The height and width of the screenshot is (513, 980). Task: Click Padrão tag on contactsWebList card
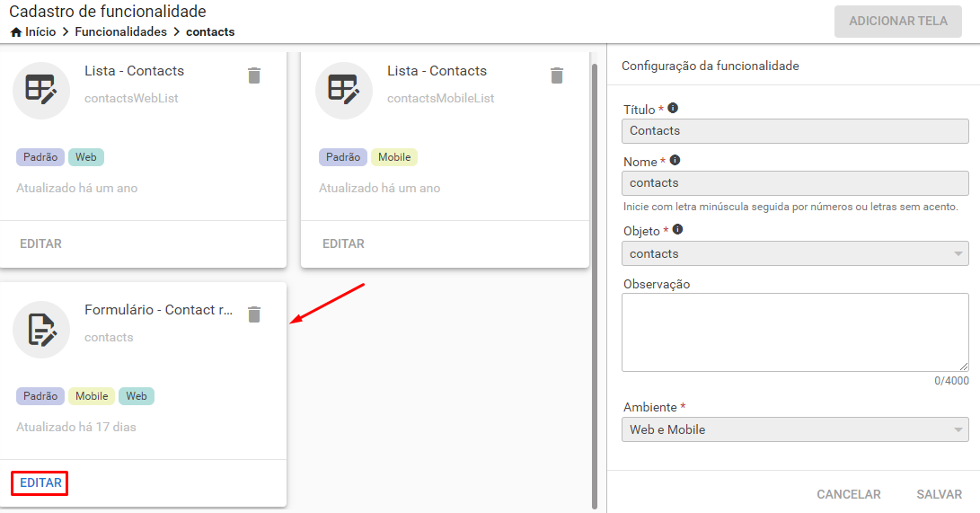click(x=40, y=157)
